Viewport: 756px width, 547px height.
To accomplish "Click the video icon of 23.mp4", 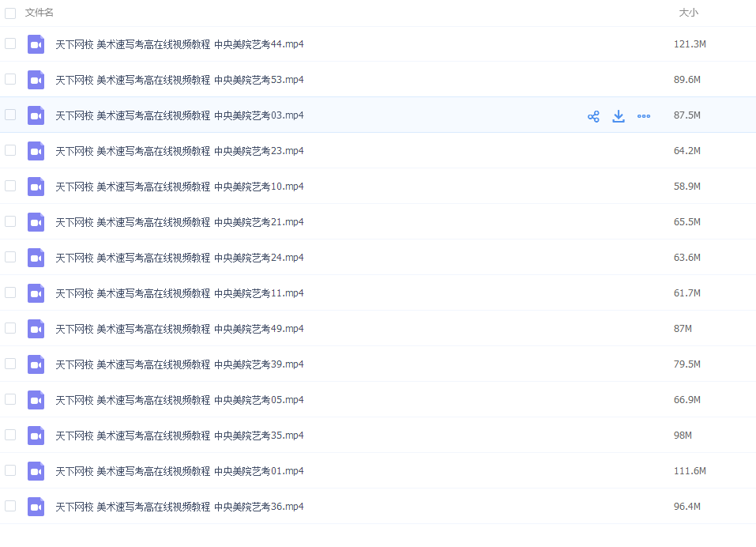I will 36,152.
